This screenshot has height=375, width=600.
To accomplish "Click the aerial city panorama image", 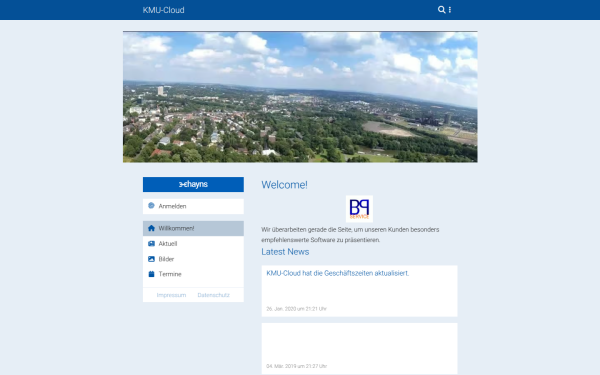I will pyautogui.click(x=300, y=97).
